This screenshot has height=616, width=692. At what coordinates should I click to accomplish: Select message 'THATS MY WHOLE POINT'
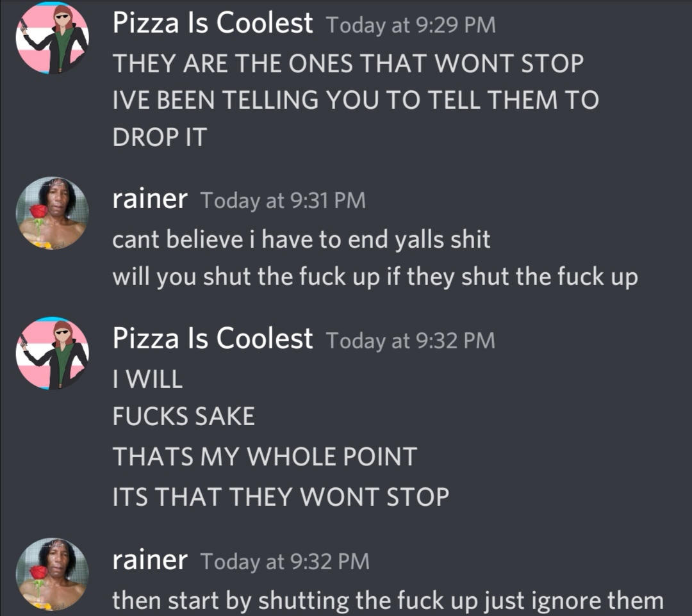pyautogui.click(x=265, y=457)
